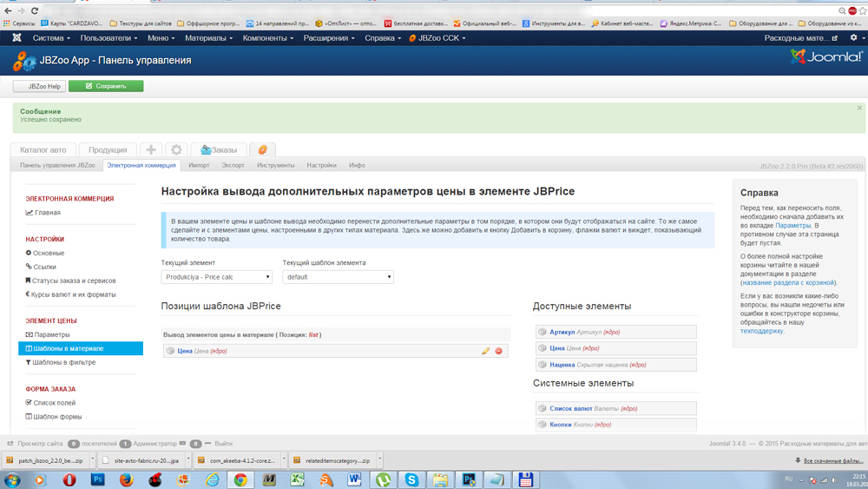The image size is (868, 489).
Task: Open Параметры under Элемент цены
Action: point(48,334)
